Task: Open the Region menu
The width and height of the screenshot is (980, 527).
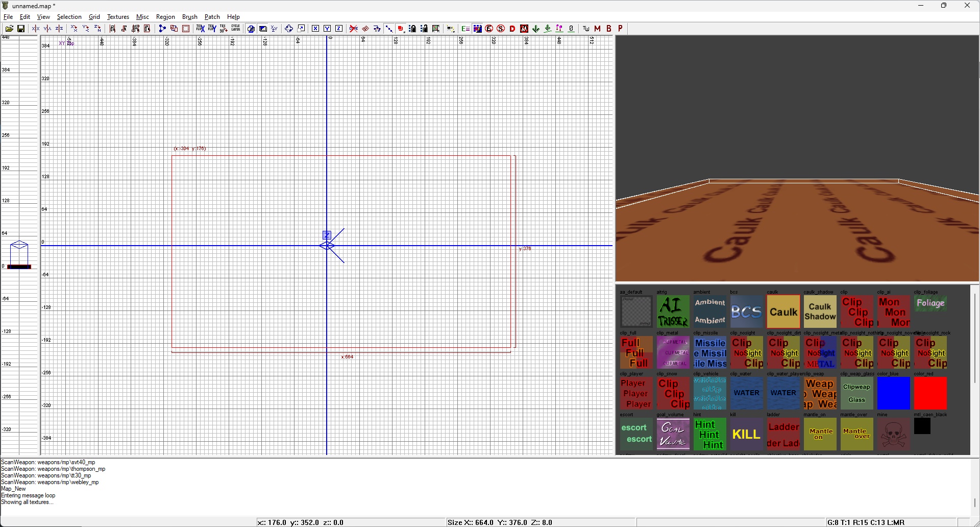Action: tap(165, 17)
